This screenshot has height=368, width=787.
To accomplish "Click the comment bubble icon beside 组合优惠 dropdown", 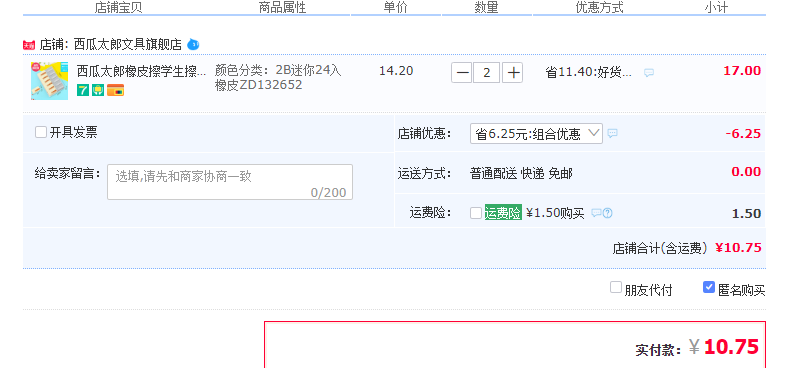I will point(612,134).
